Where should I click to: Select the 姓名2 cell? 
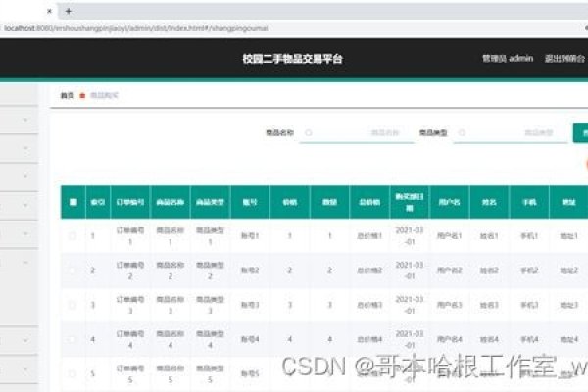489,270
